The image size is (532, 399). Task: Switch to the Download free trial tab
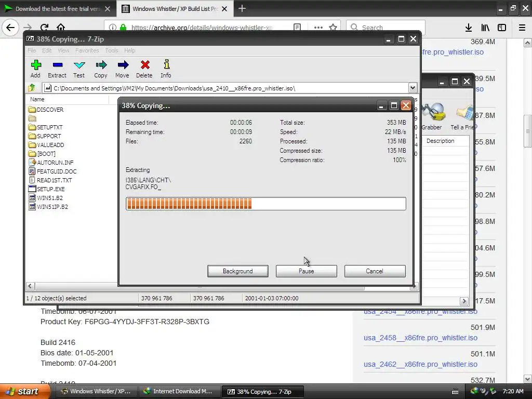(x=57, y=9)
